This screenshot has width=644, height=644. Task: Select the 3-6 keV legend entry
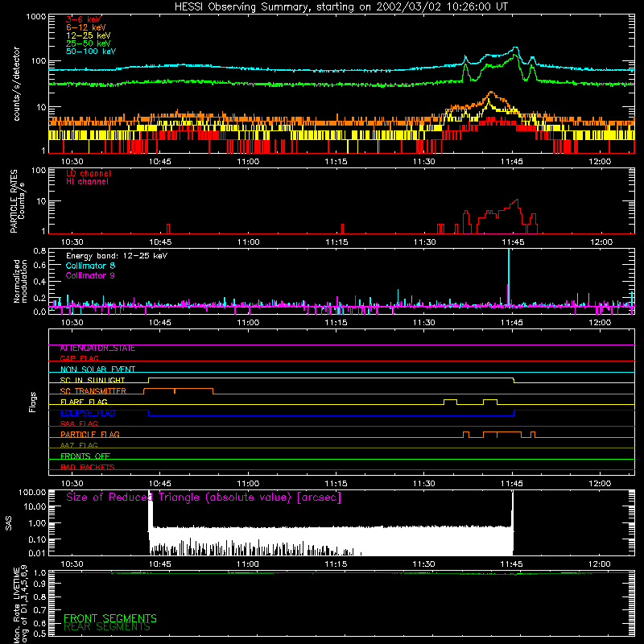click(x=84, y=19)
